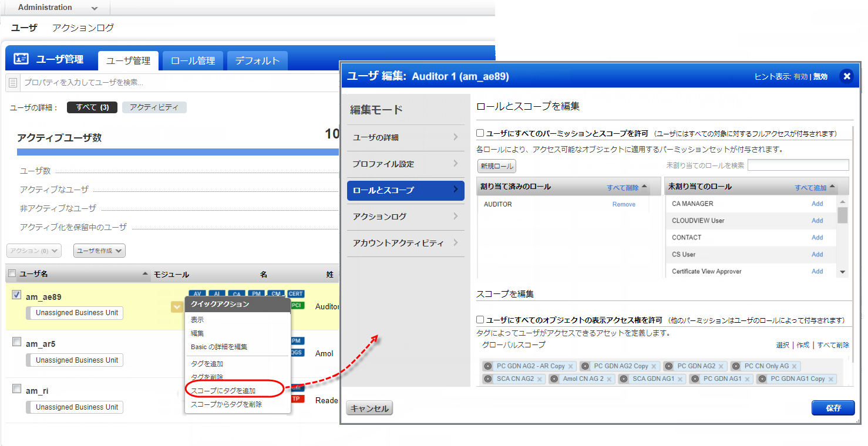The width and height of the screenshot is (868, 446).
Task: Click the circle icon of SCA CN AG2
Action: 487,379
